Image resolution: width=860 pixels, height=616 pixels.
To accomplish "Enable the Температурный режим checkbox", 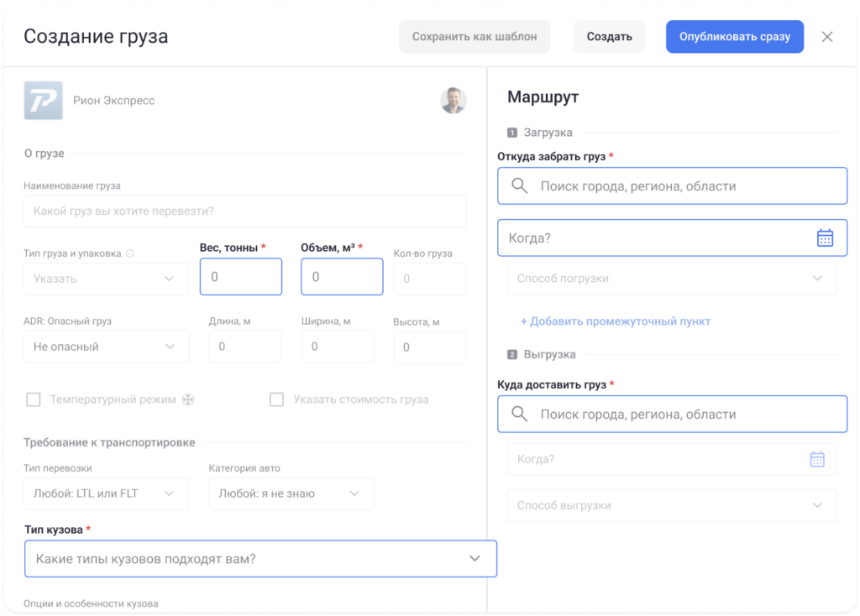I will coord(34,399).
